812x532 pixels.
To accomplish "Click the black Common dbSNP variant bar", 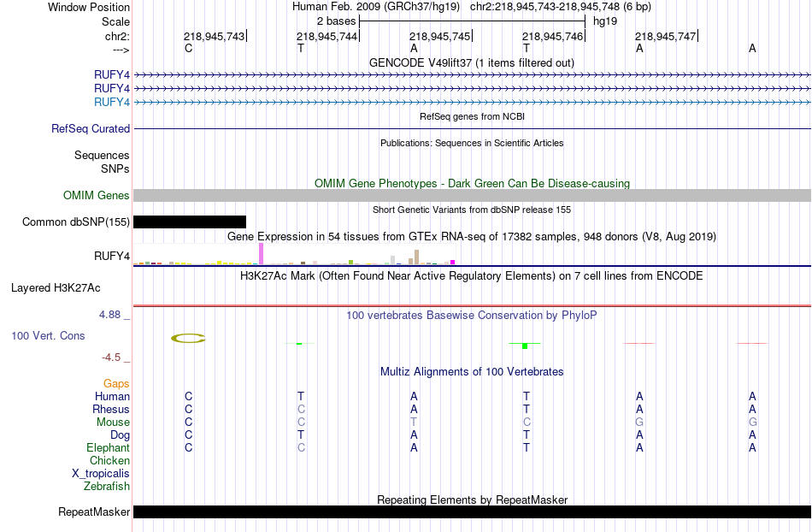I will tap(190, 222).
